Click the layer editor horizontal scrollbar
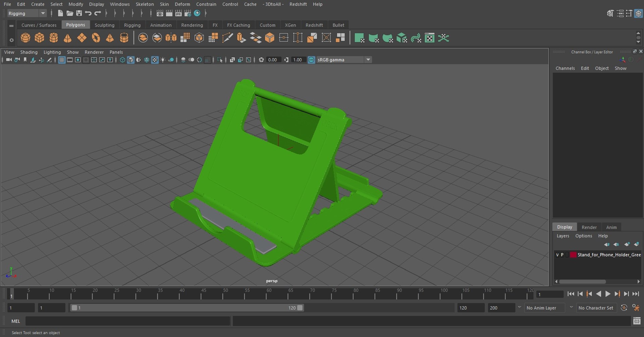This screenshot has height=337, width=644. pos(582,282)
